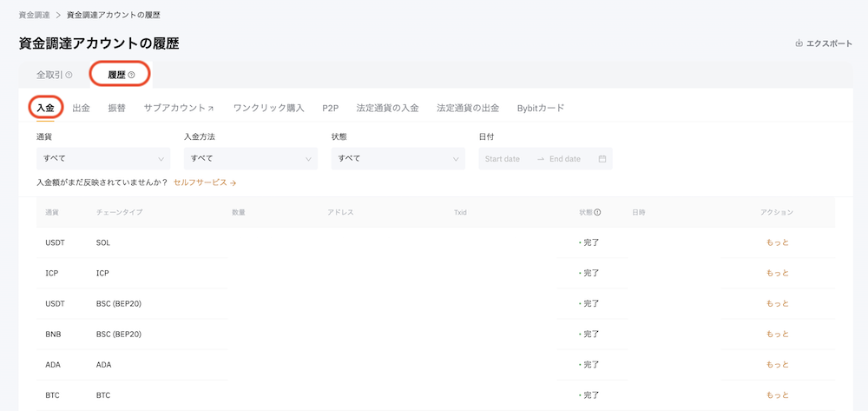
Task: Open the 状態 filter dropdown
Action: (398, 158)
